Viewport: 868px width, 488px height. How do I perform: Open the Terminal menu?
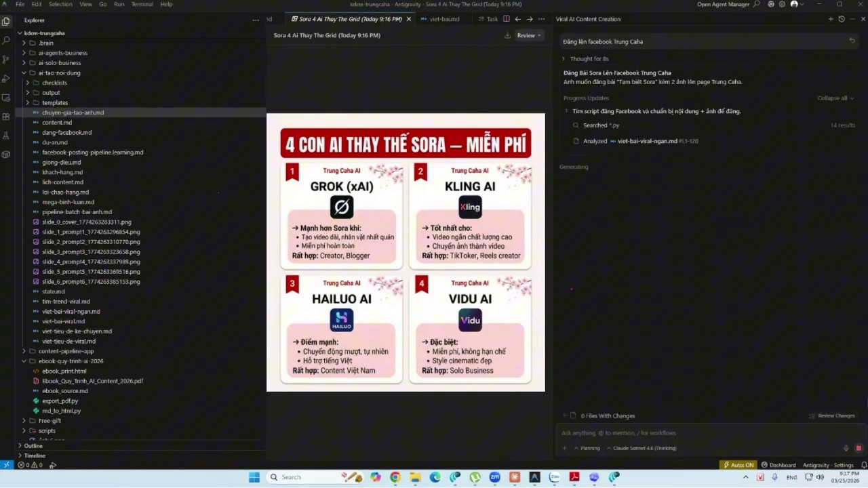coord(142,4)
